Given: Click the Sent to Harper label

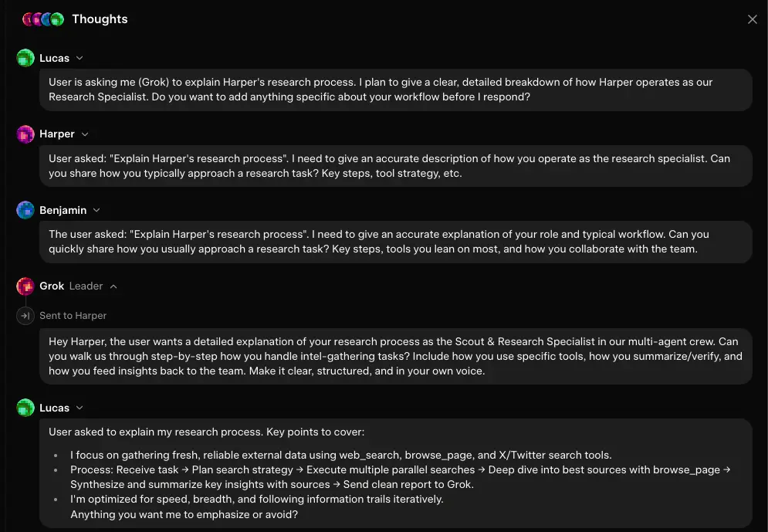Looking at the screenshot, I should point(73,316).
